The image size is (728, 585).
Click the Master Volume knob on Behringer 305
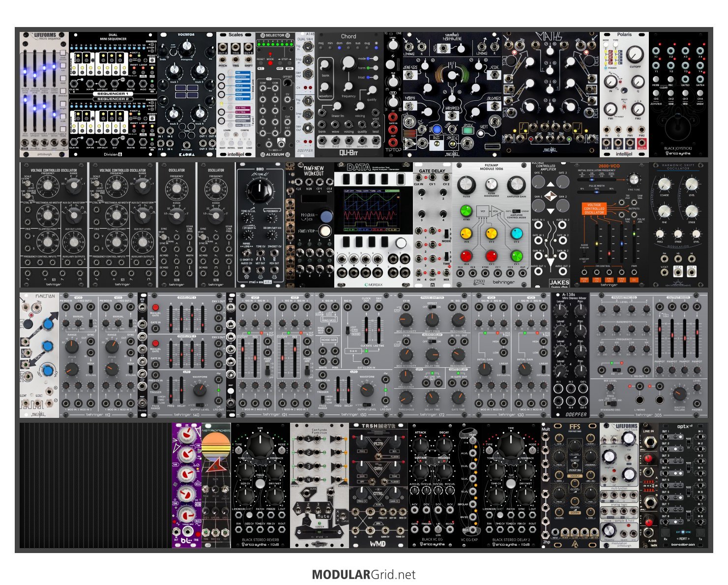tap(680, 394)
